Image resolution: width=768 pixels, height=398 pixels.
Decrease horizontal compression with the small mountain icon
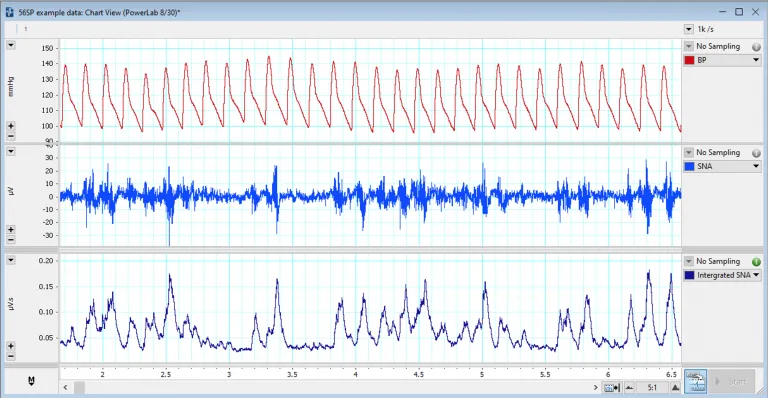(x=629, y=388)
